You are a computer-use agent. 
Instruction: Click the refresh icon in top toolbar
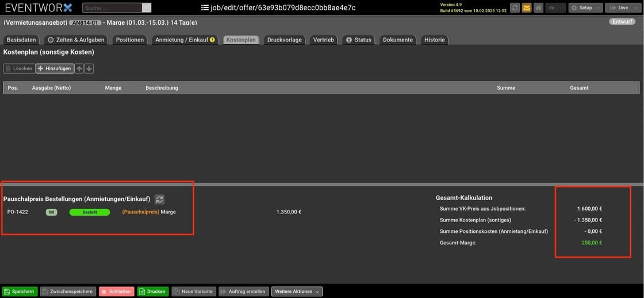pos(515,7)
